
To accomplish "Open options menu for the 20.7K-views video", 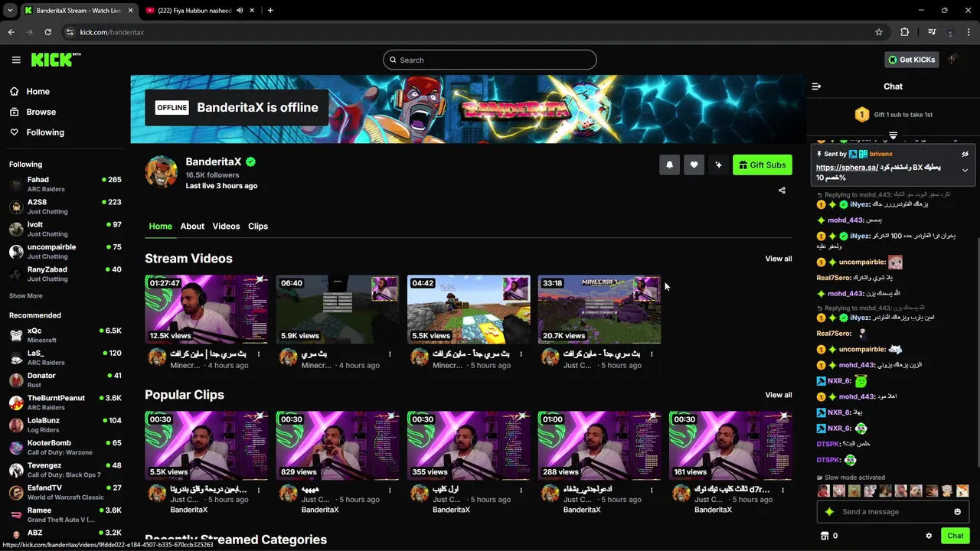I will pyautogui.click(x=652, y=354).
